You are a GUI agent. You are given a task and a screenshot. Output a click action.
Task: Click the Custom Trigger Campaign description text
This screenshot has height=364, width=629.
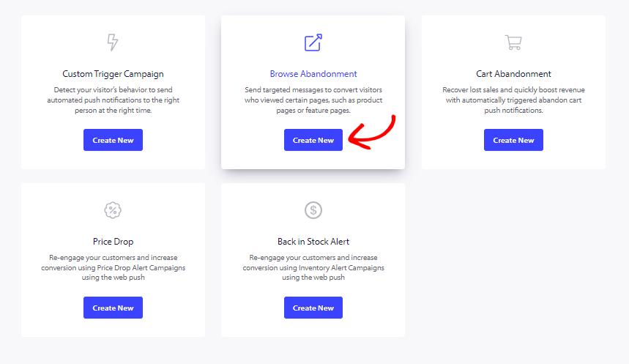tap(113, 100)
